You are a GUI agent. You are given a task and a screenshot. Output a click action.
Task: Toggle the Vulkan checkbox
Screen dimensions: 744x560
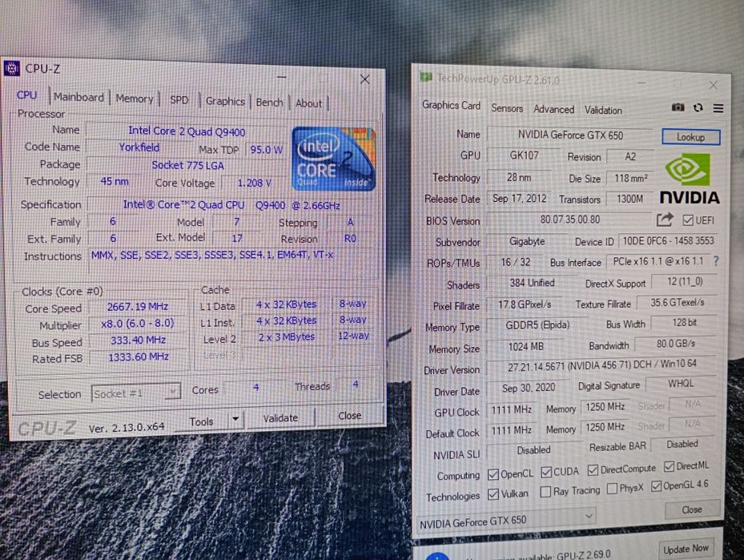pos(493,494)
